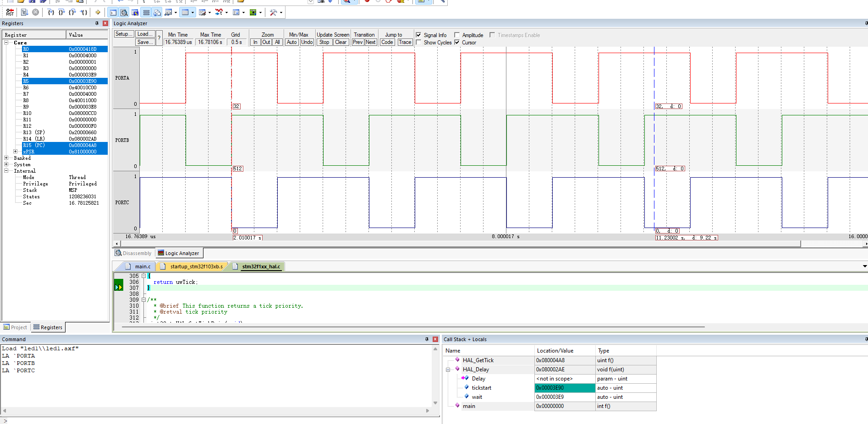Click the Setup... button in Logic Analyzer

pyautogui.click(x=124, y=34)
